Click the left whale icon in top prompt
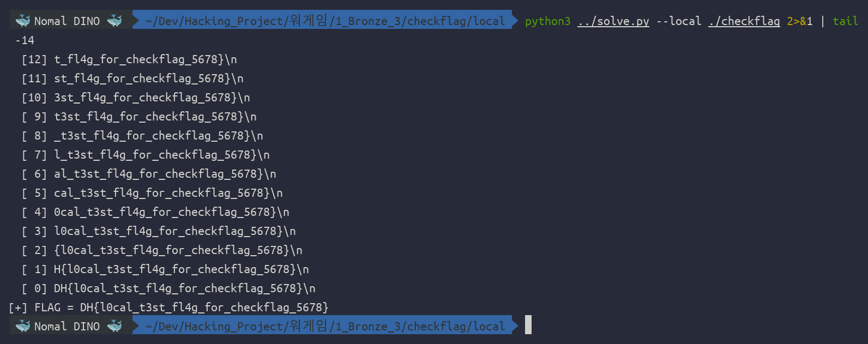This screenshot has width=868, height=344. (23, 21)
